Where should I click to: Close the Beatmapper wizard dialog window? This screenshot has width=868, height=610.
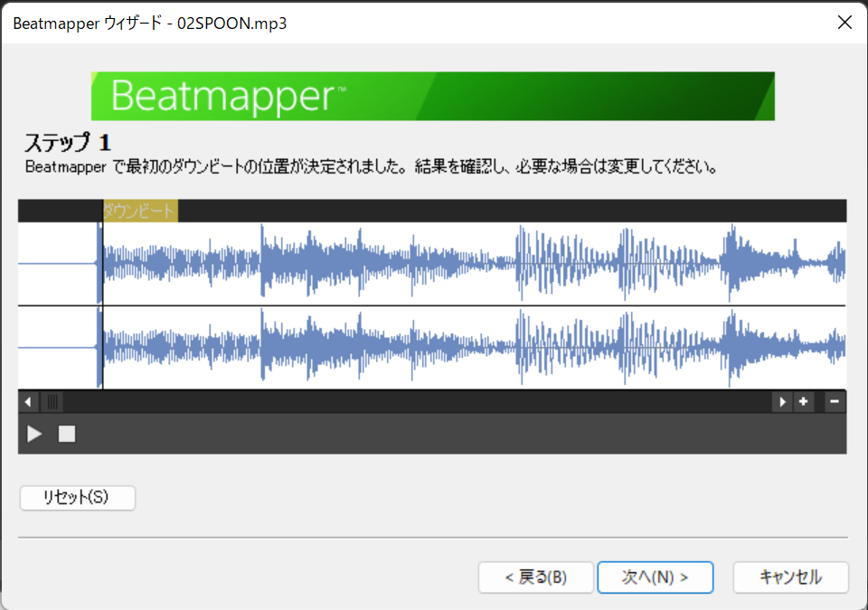(x=844, y=23)
